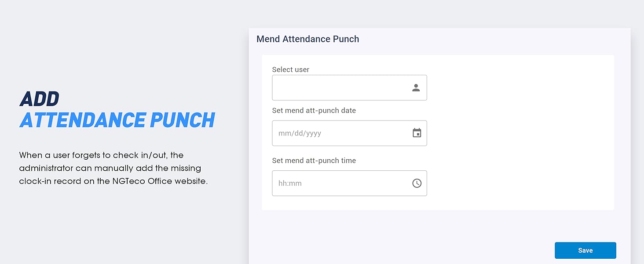Click the dark ADD heading
The height and width of the screenshot is (264, 644).
(x=40, y=99)
